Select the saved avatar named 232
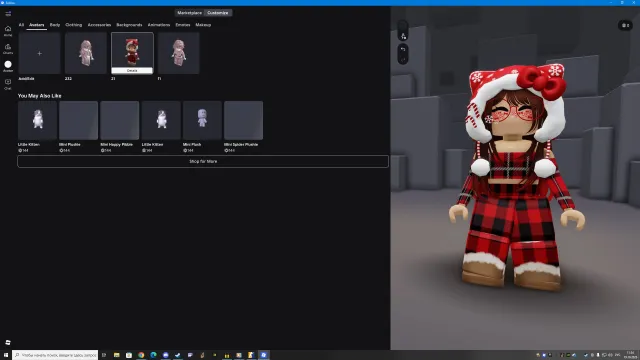 point(86,53)
